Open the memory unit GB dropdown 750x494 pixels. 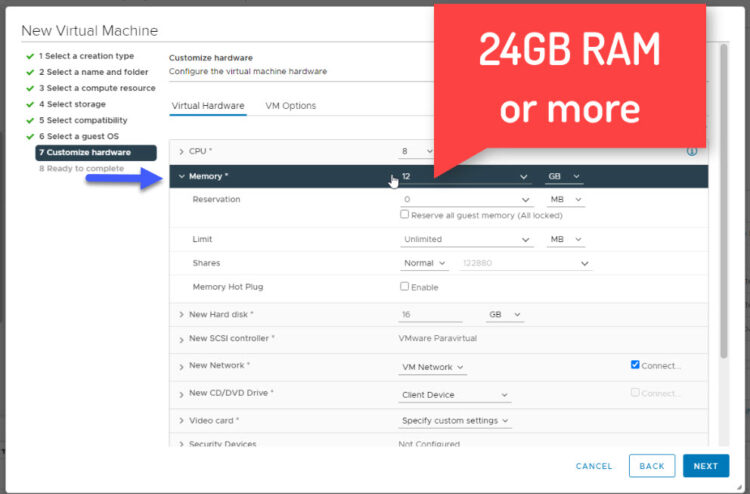[x=563, y=177]
